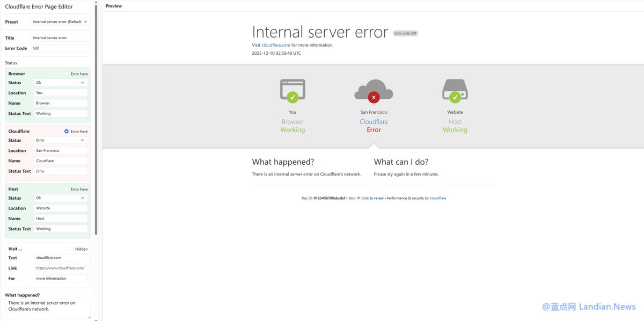Click the green checkmark on the Browser icon

click(x=292, y=98)
